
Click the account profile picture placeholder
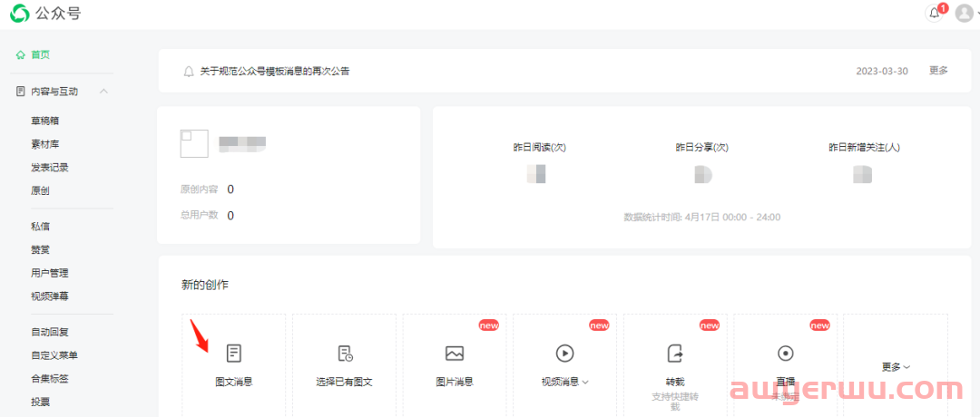[x=194, y=143]
